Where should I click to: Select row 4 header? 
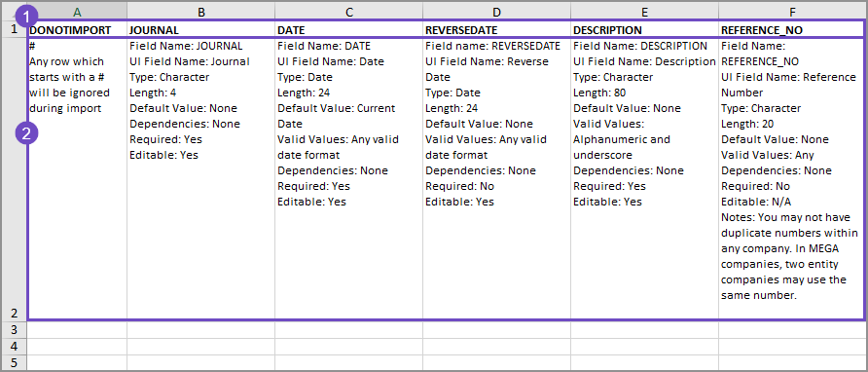point(14,347)
